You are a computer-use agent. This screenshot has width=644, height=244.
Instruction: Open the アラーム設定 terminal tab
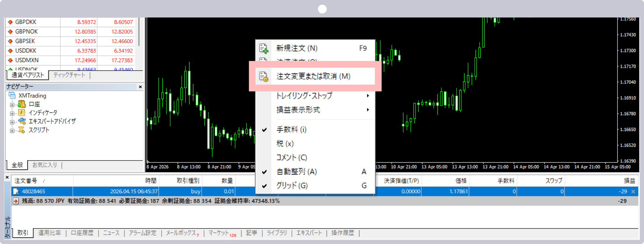pos(143,233)
